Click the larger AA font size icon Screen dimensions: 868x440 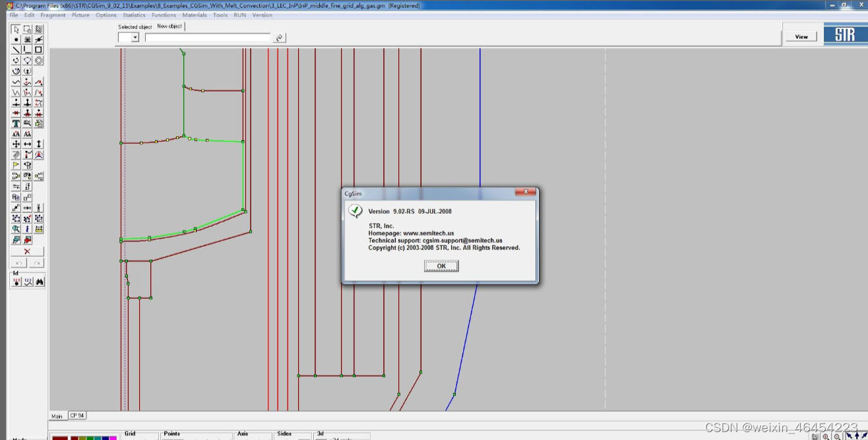[16, 134]
